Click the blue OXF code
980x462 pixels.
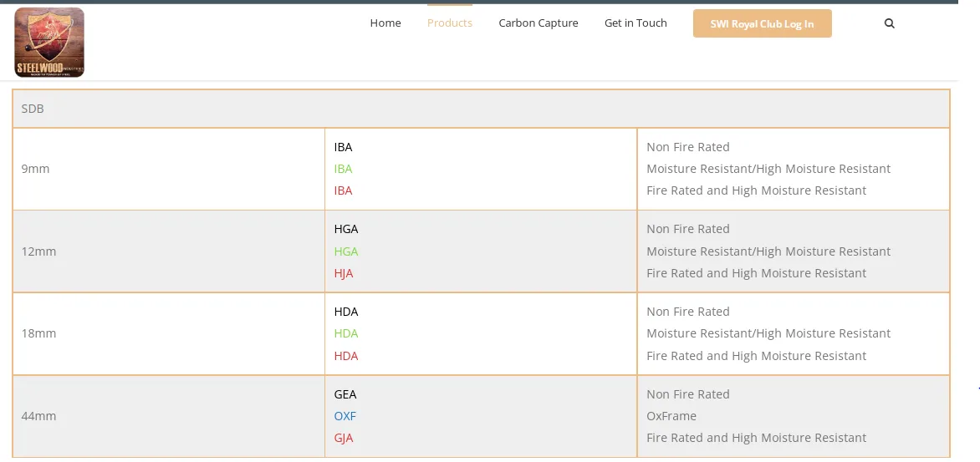pyautogui.click(x=345, y=416)
